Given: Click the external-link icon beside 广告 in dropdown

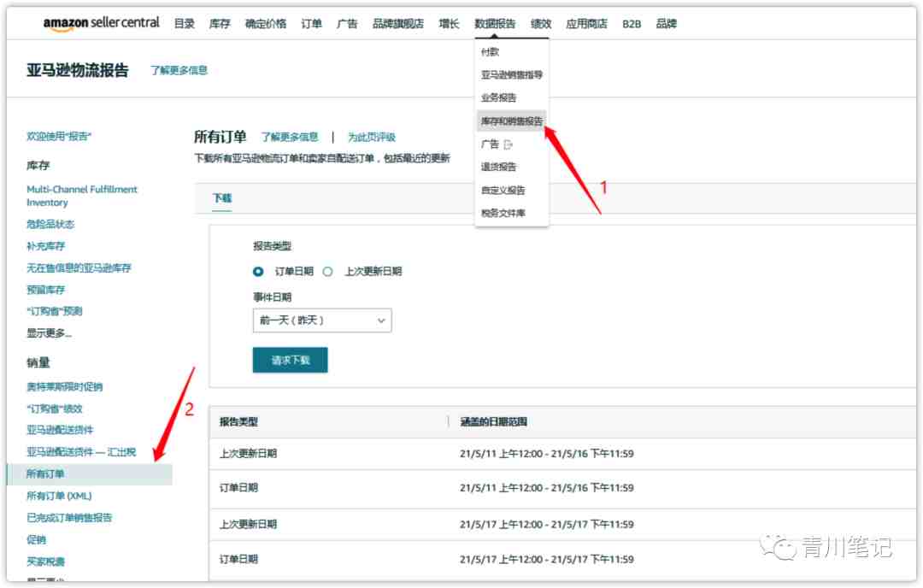Looking at the screenshot, I should click(x=508, y=144).
